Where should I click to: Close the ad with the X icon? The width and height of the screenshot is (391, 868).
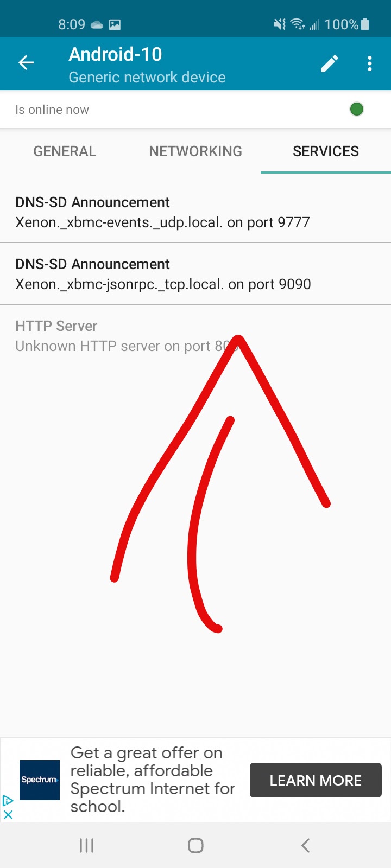8,814
